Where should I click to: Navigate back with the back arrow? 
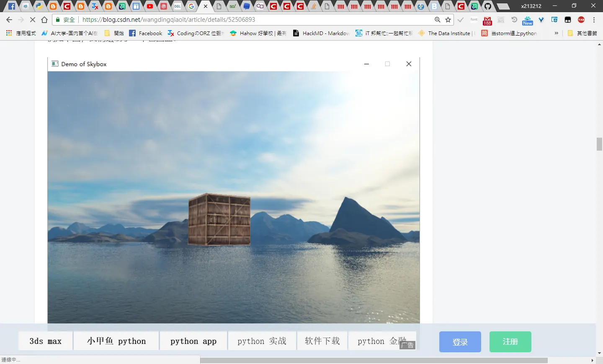coord(9,20)
